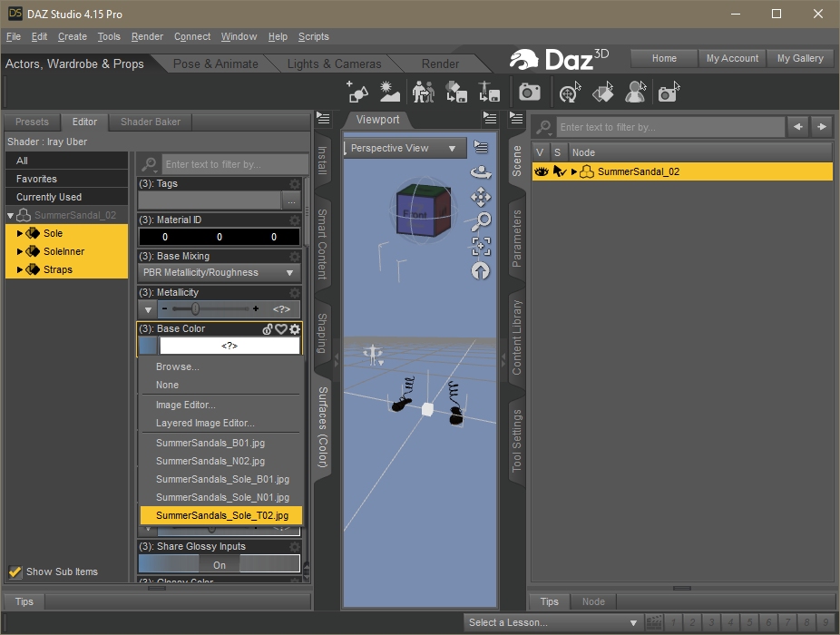Image resolution: width=840 pixels, height=635 pixels.
Task: Toggle visibility eye for SummerSandal_02 node
Action: tap(541, 171)
